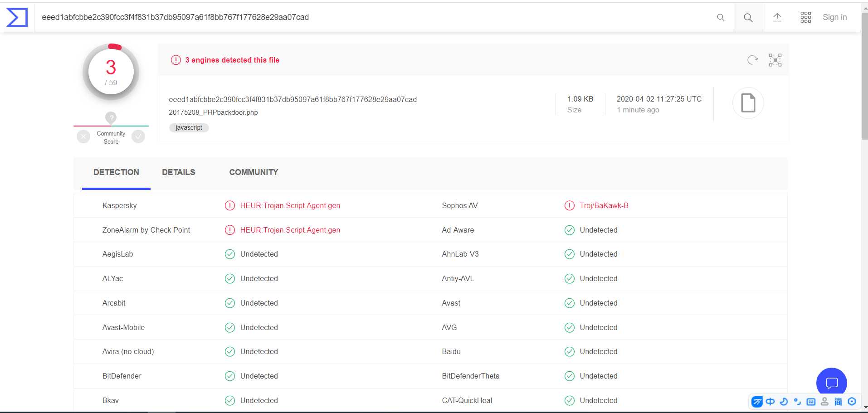The image size is (868, 413).
Task: Click the 'ZoneAlarm by Check Point' engine name
Action: [x=146, y=230]
